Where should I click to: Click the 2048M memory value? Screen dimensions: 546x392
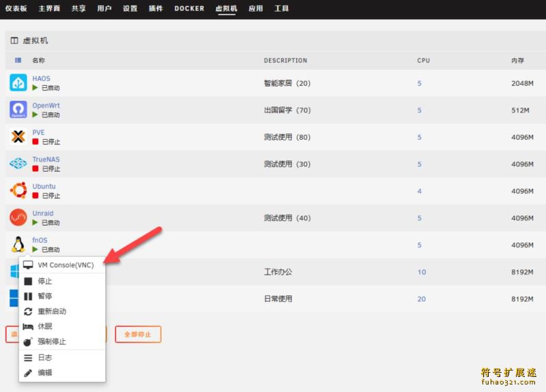pos(522,83)
